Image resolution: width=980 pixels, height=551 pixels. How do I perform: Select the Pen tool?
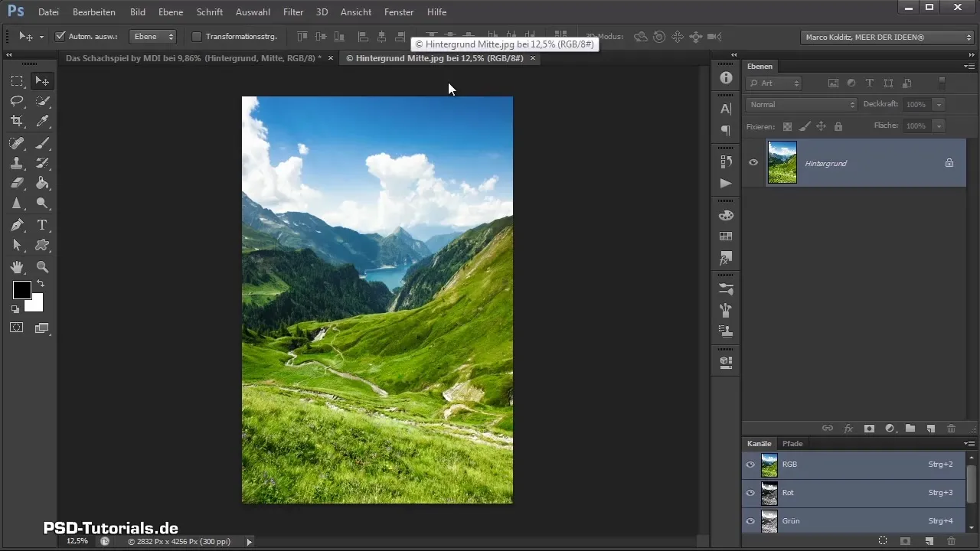[17, 225]
